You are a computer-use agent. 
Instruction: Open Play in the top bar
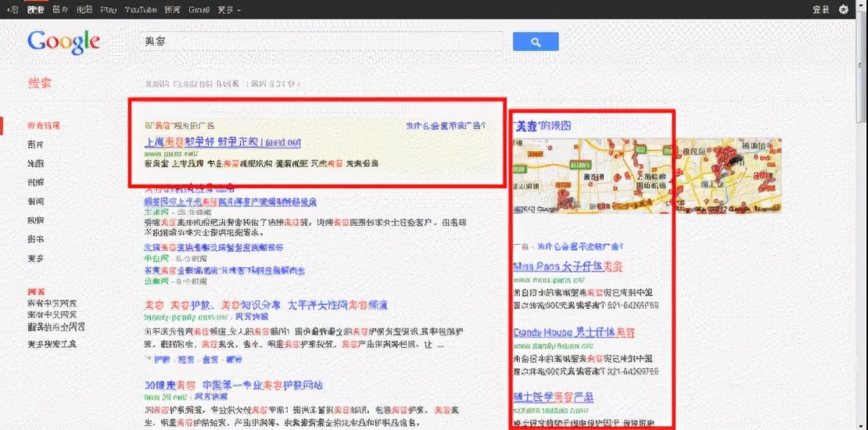coord(109,10)
